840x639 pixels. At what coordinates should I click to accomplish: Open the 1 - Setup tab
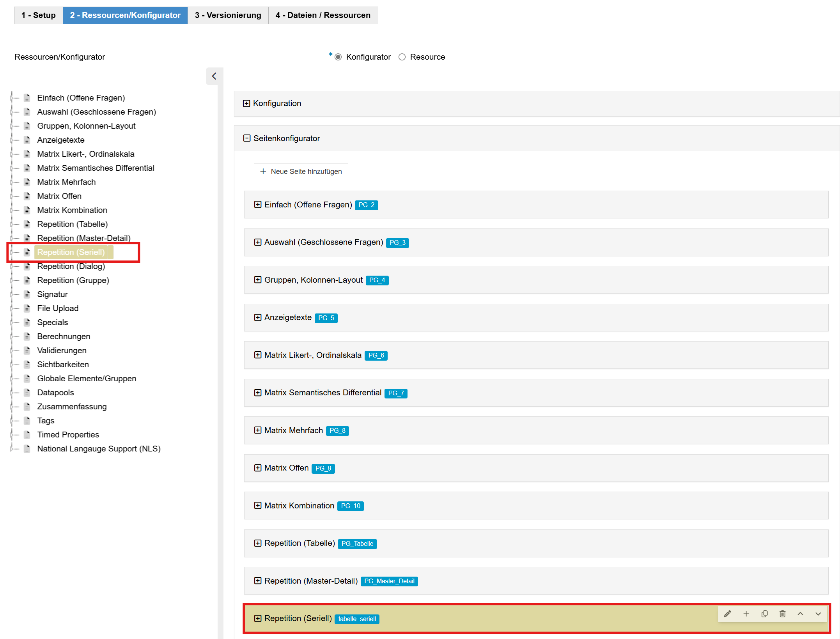(38, 15)
